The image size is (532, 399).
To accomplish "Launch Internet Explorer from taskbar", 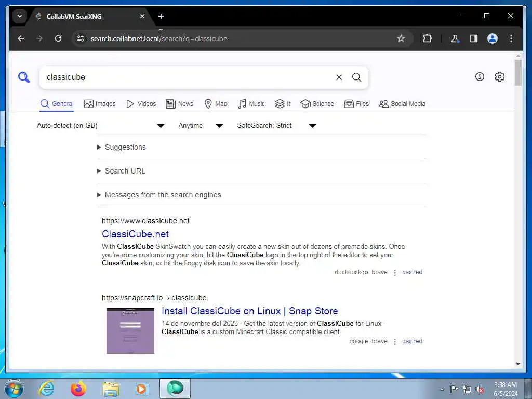I will pos(46,389).
